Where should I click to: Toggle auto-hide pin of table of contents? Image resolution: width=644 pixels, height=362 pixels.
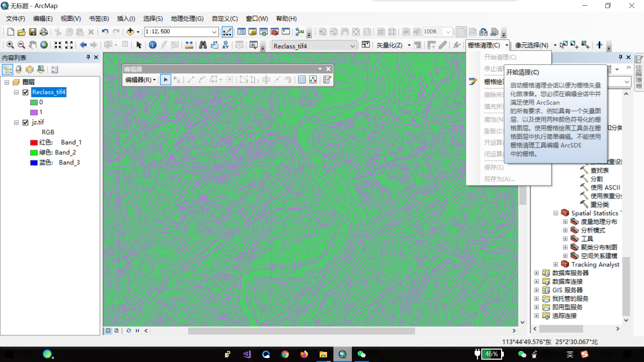tap(88, 57)
